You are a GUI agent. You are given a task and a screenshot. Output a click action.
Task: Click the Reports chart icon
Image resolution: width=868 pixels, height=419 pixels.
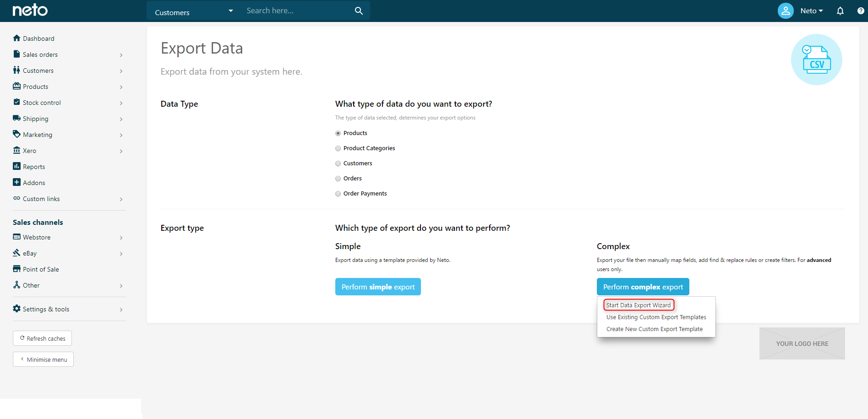coord(17,166)
